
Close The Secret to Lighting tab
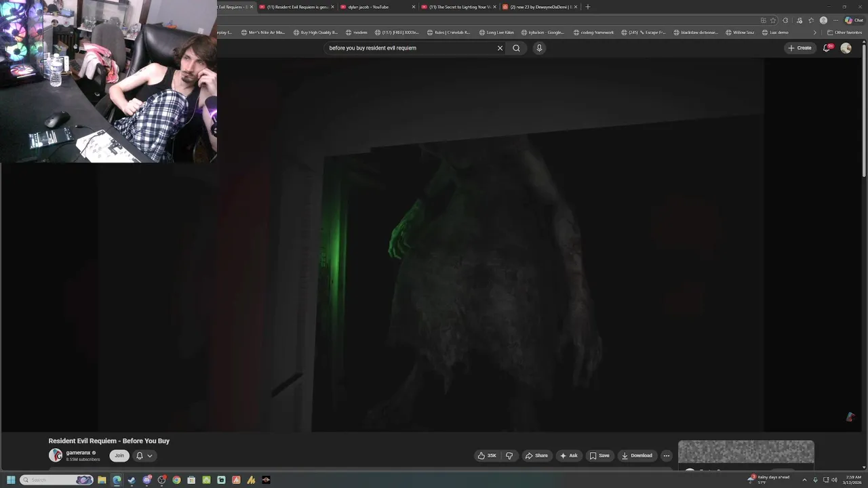click(x=494, y=7)
